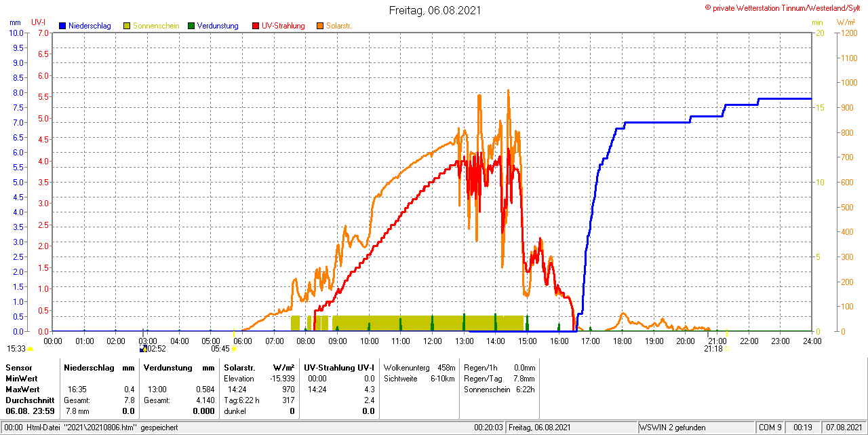Click the 06.08. 23:59 timestamp row label

30,411
